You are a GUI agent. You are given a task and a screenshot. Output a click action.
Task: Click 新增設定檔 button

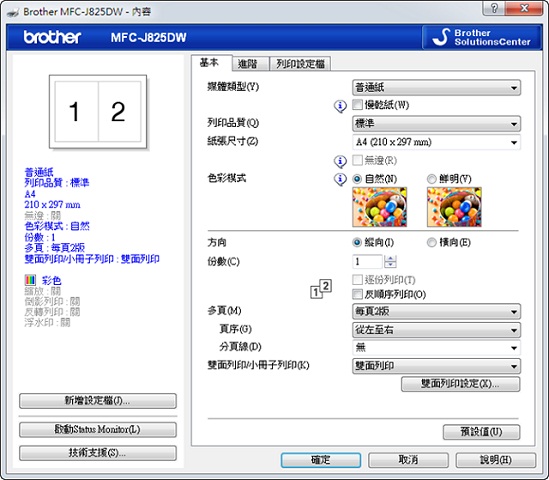pos(98,401)
